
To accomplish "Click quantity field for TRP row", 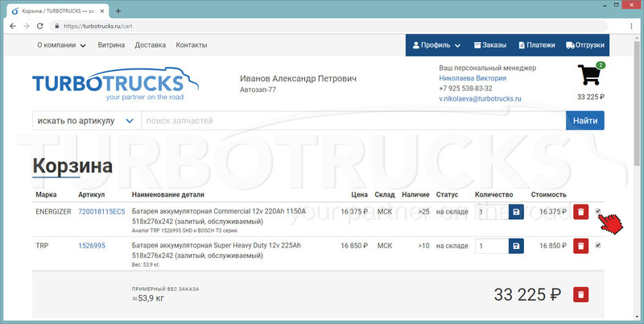I will [492, 246].
